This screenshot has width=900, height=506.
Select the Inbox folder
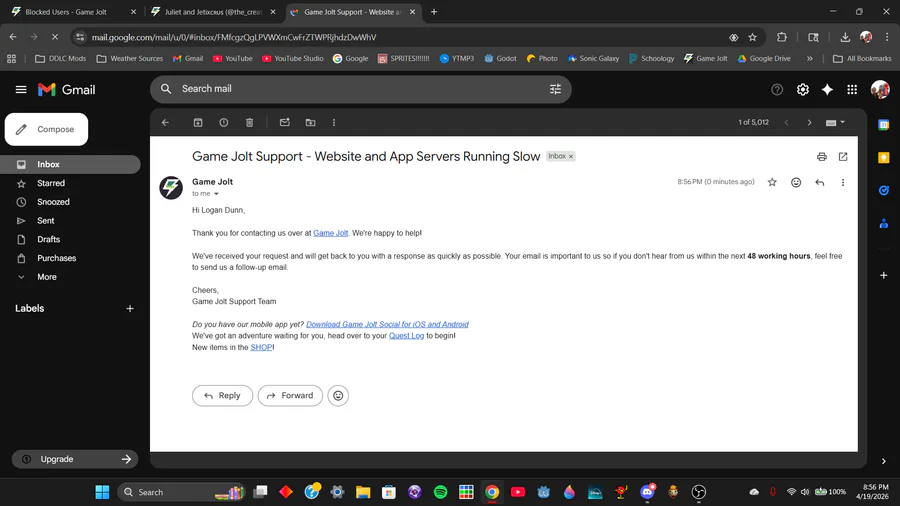[x=70, y=165]
